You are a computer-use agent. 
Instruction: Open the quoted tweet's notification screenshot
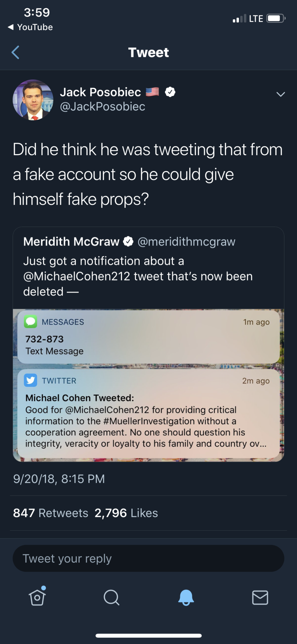tap(148, 385)
